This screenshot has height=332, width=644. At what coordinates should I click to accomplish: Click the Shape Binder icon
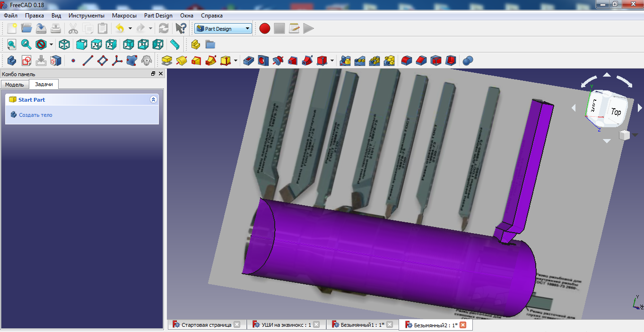pyautogui.click(x=131, y=61)
